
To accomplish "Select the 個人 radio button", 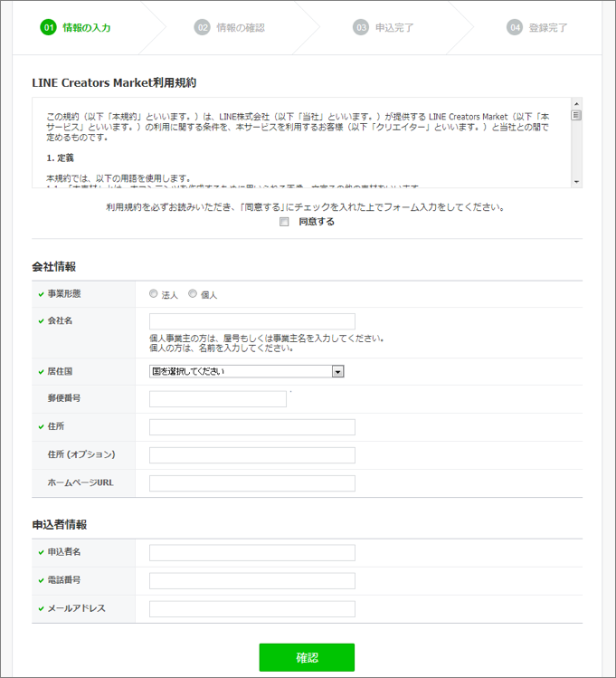I will [x=193, y=294].
